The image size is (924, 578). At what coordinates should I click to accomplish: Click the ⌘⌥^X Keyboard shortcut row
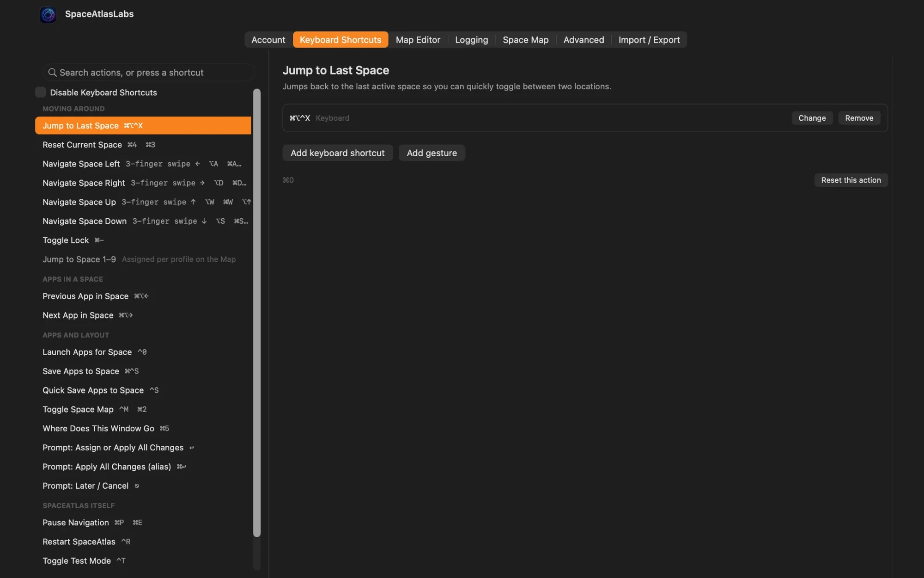tap(585, 118)
